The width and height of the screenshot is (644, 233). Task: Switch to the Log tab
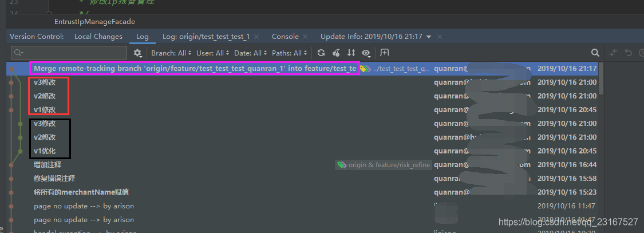(142, 37)
